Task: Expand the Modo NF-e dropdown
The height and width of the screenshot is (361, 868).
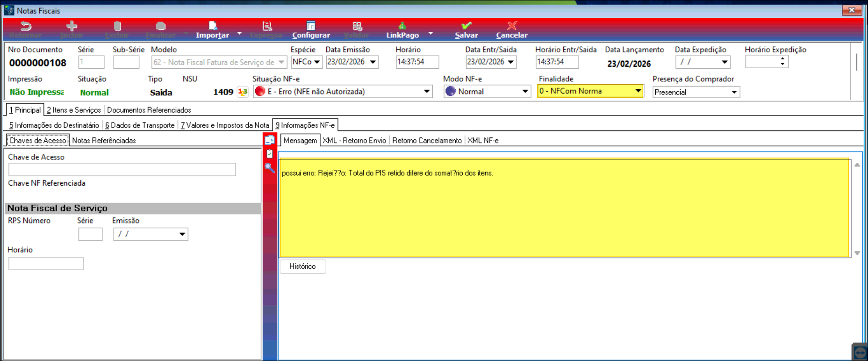Action: pyautogui.click(x=525, y=92)
